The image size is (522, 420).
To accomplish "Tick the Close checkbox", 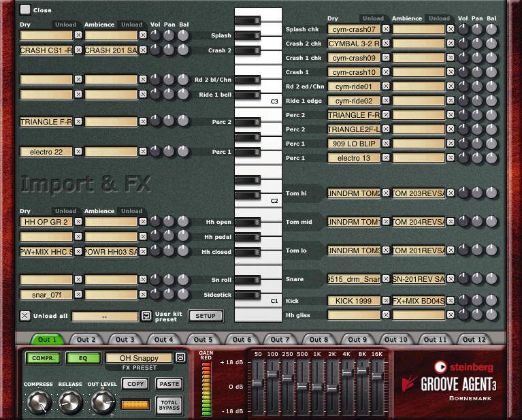I will [25, 10].
